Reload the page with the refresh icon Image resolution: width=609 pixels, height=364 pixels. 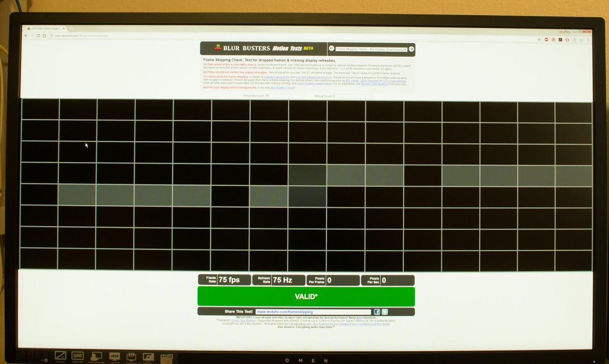pos(38,36)
